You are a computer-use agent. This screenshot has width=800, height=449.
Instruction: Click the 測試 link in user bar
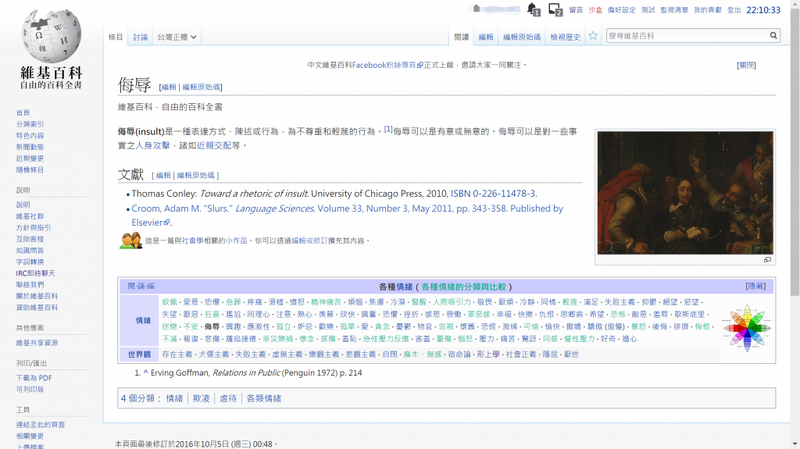(x=648, y=10)
